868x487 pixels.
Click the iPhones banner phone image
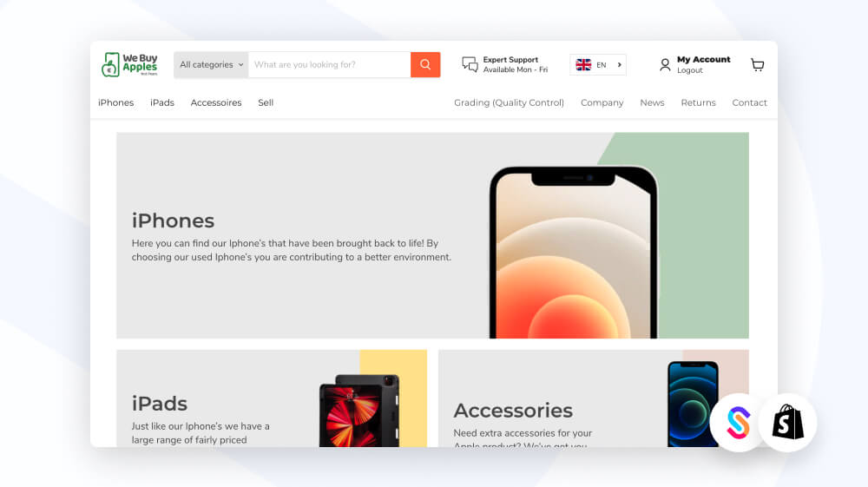pyautogui.click(x=574, y=253)
